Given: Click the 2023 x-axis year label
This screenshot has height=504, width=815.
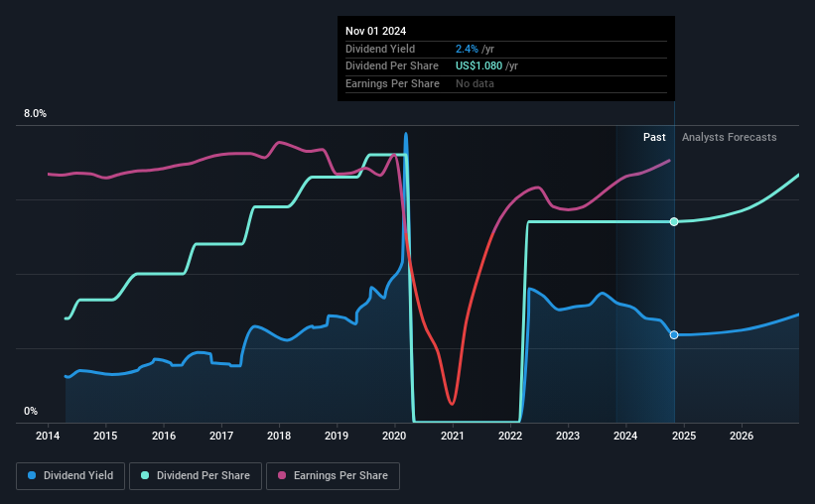Looking at the screenshot, I should click(568, 436).
